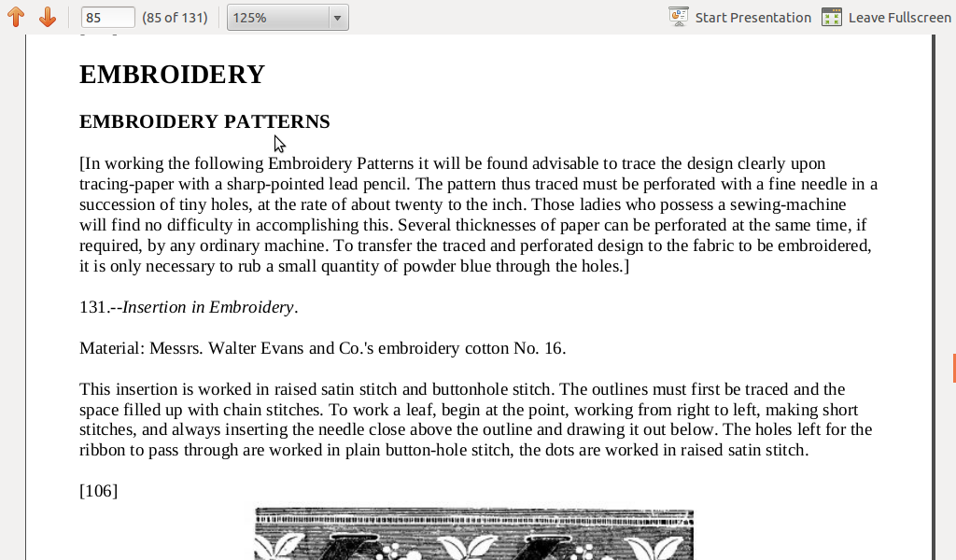Viewport: 956px width, 560px height.
Task: Click the paragraph starting 'This insertion is worked'
Action: (475, 420)
